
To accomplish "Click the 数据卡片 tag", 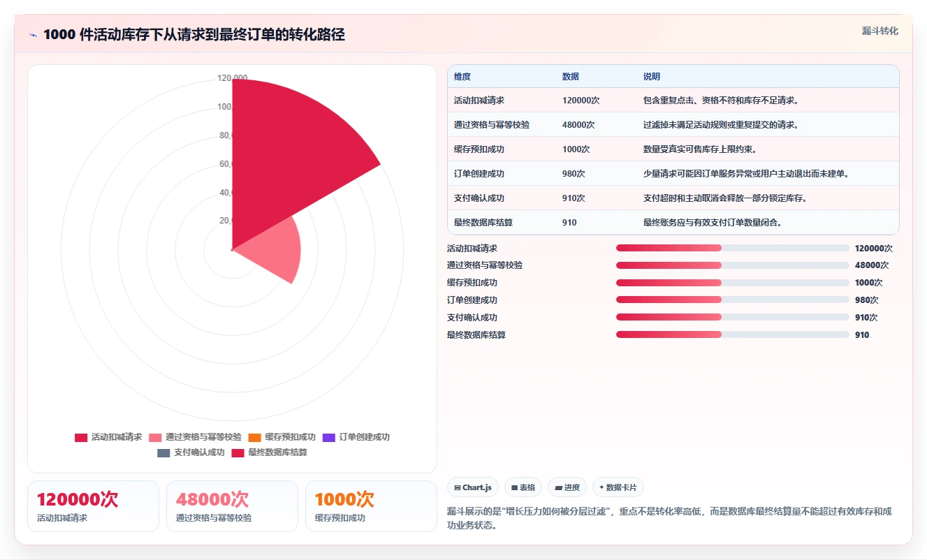I will pos(618,487).
